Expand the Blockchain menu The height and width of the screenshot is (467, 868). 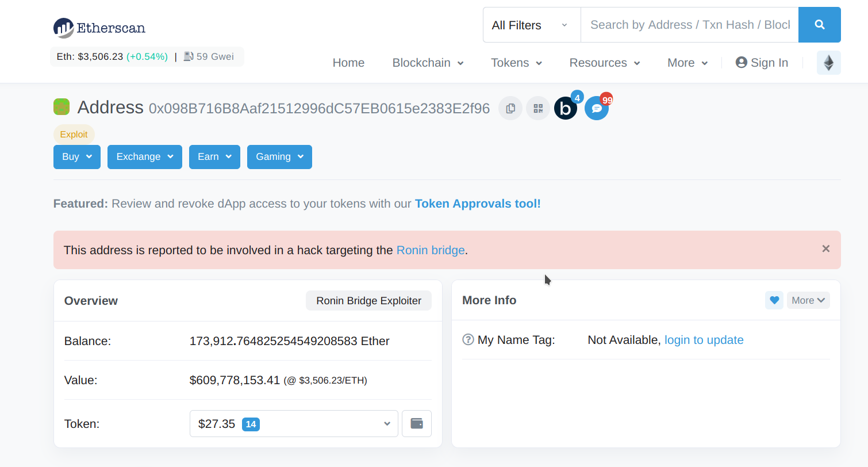[x=428, y=63]
